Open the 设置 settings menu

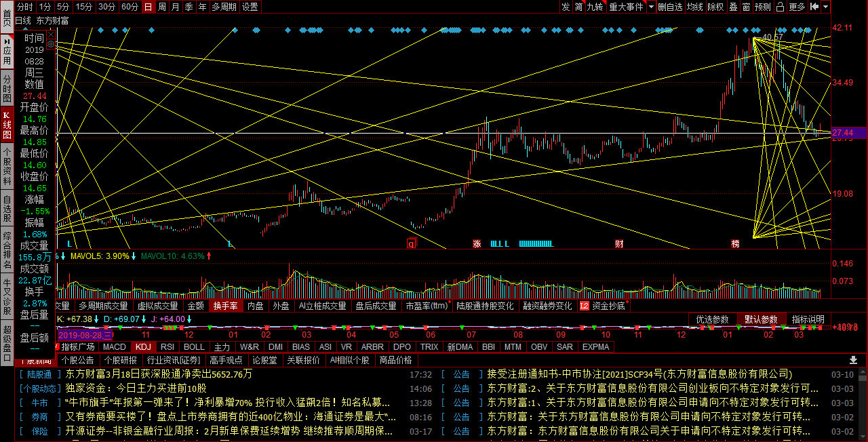[250, 7]
